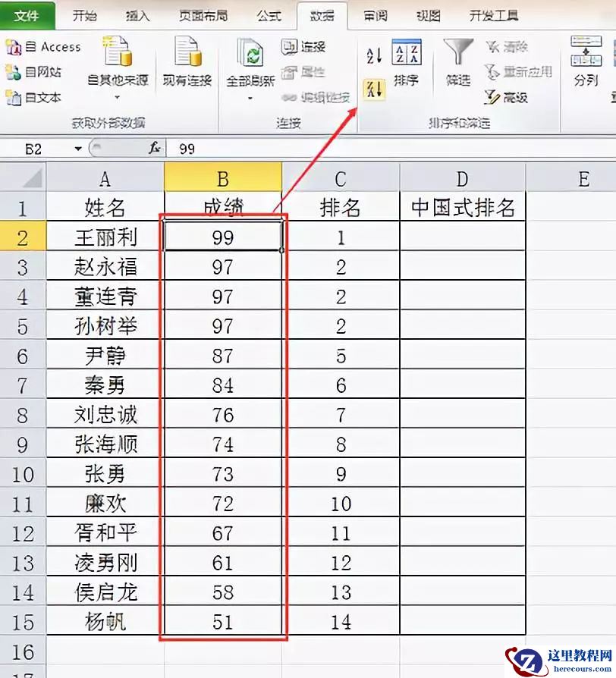The height and width of the screenshot is (678, 616).
Task: Open the 排序 custom sort dialog icon
Action: [407, 52]
